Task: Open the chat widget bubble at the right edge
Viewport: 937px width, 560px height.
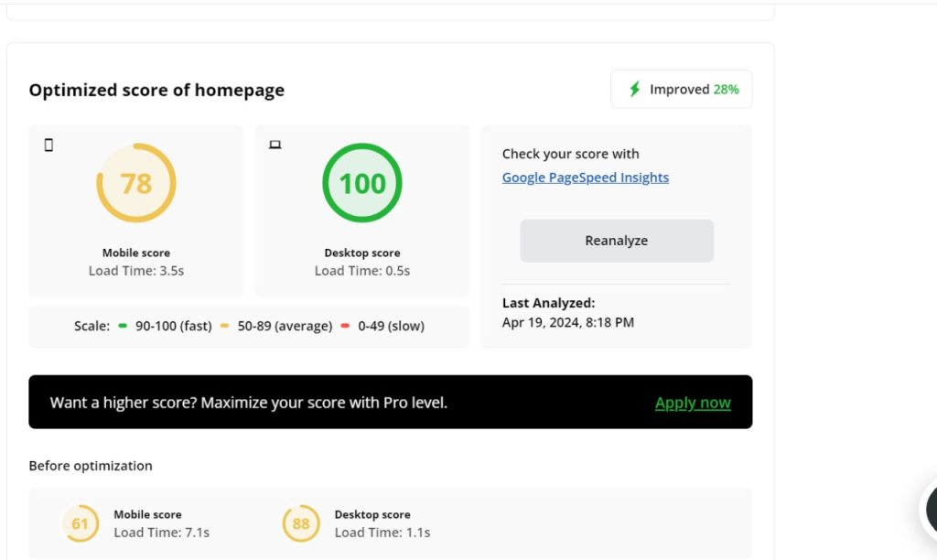Action: (x=930, y=509)
